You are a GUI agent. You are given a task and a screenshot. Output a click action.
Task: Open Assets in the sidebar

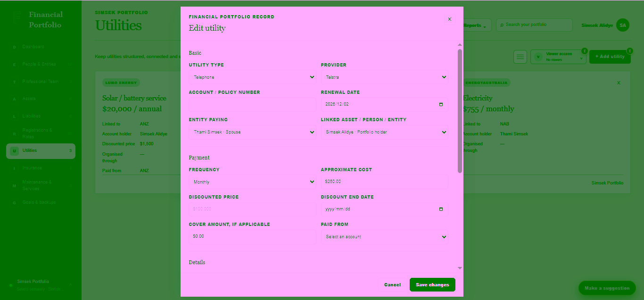click(x=41, y=99)
